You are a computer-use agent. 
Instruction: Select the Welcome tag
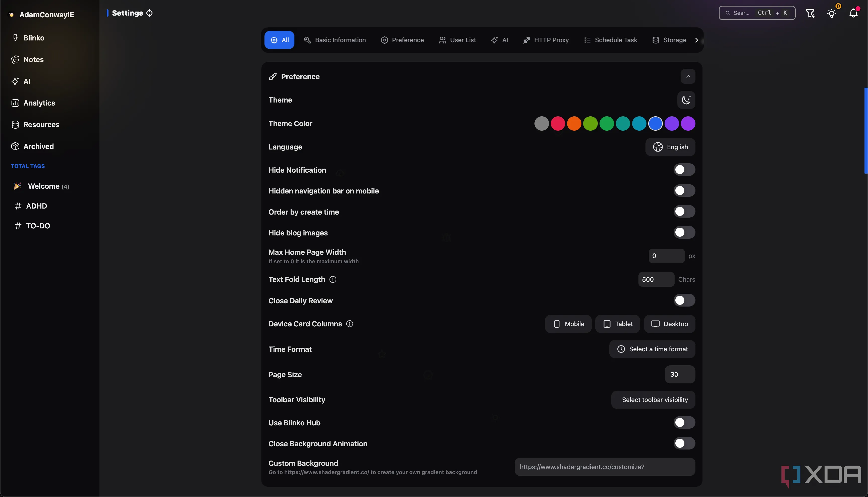point(42,186)
